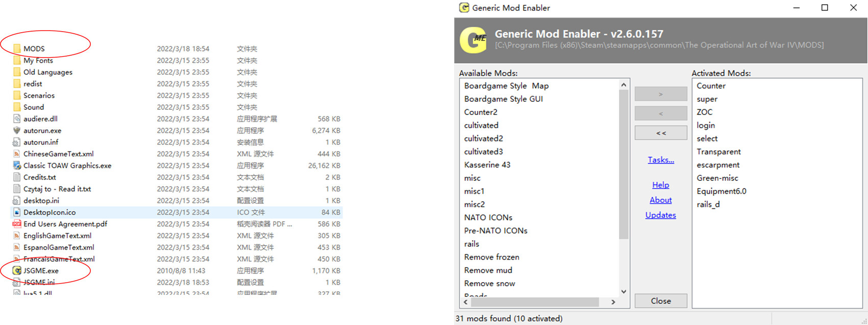Select Boardgame Style GUI mod
The image size is (868, 325).
click(x=504, y=99)
